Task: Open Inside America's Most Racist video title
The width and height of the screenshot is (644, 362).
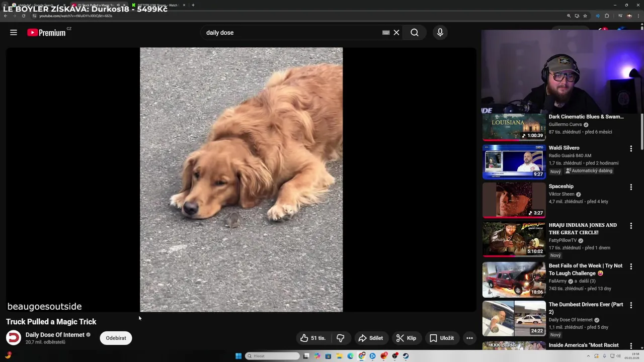Action: pyautogui.click(x=584, y=345)
